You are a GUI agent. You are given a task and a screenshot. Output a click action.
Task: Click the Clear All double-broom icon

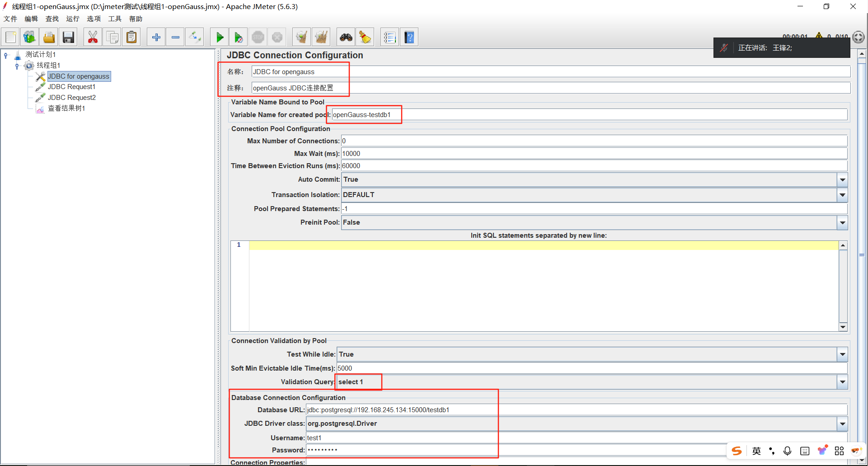[x=321, y=37]
